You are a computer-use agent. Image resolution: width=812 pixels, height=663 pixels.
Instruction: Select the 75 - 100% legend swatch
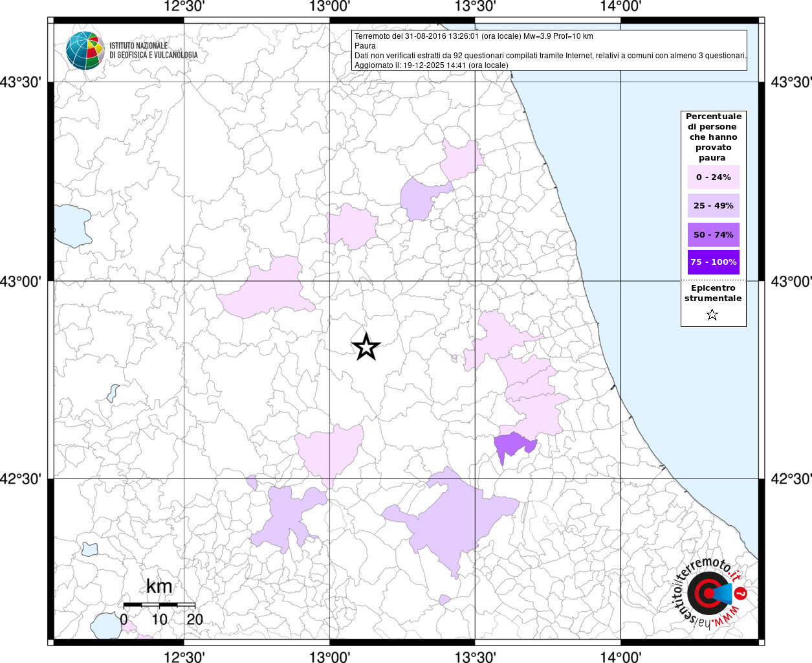tap(713, 262)
